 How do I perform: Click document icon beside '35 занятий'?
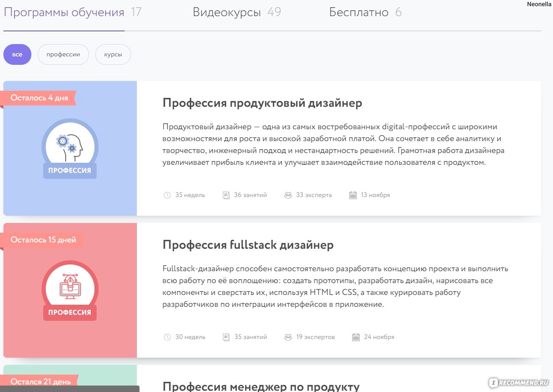[226, 337]
